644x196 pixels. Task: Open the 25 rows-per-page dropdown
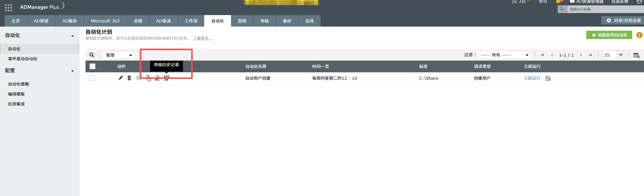coord(613,55)
